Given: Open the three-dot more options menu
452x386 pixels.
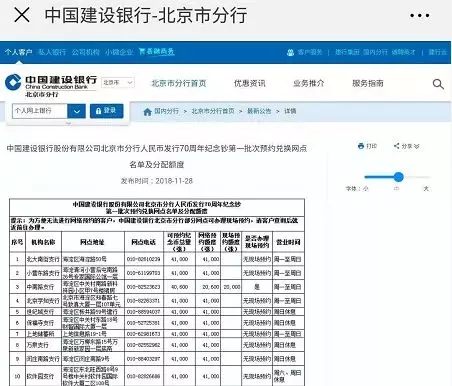Looking at the screenshot, I should [419, 15].
